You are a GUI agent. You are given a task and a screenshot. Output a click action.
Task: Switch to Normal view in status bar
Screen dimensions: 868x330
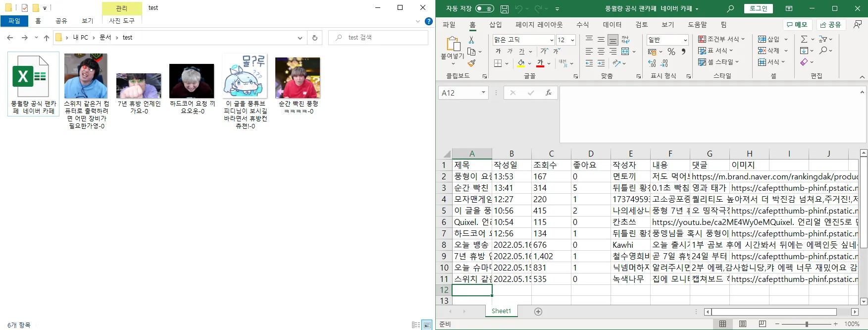(x=723, y=324)
